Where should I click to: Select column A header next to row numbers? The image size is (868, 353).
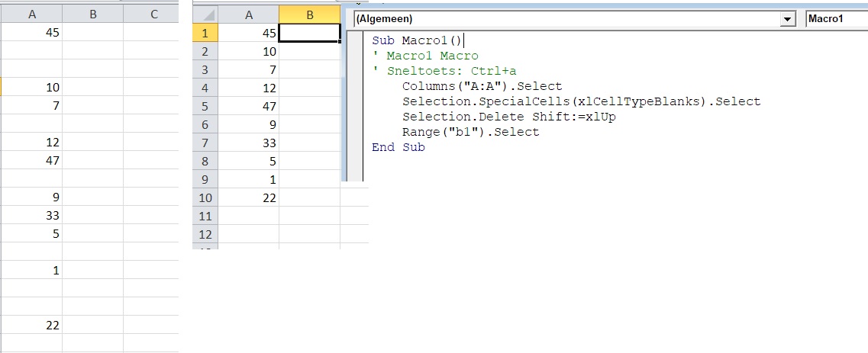click(x=249, y=14)
